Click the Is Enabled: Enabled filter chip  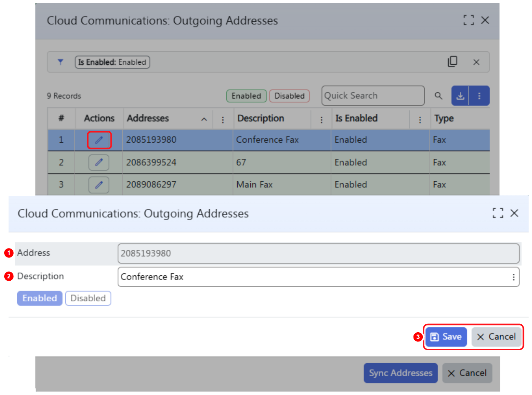click(x=112, y=62)
